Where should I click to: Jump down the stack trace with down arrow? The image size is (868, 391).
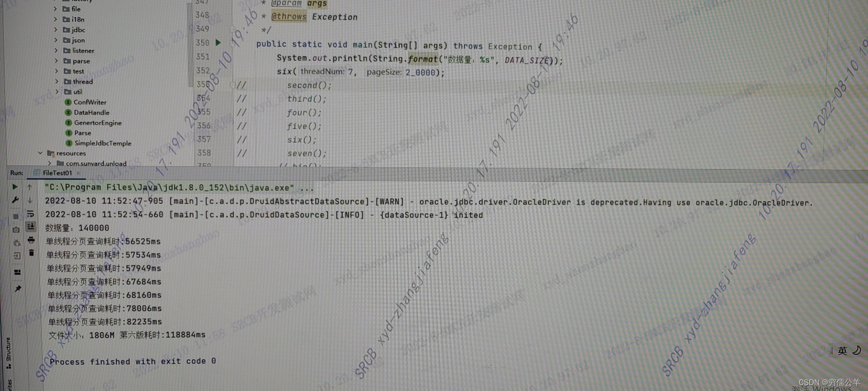click(x=30, y=200)
